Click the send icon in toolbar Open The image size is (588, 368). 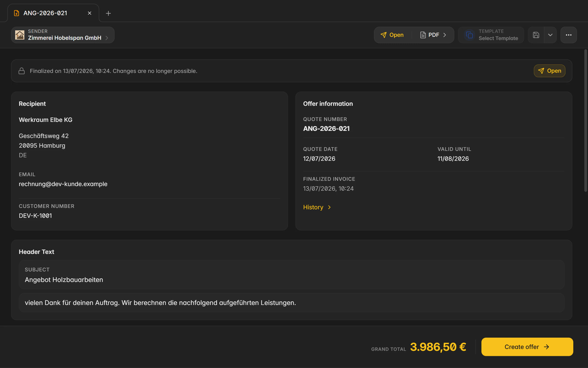click(x=383, y=35)
